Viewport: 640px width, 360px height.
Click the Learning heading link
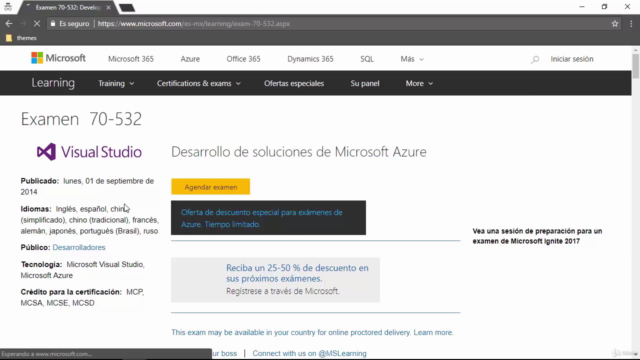(x=53, y=83)
